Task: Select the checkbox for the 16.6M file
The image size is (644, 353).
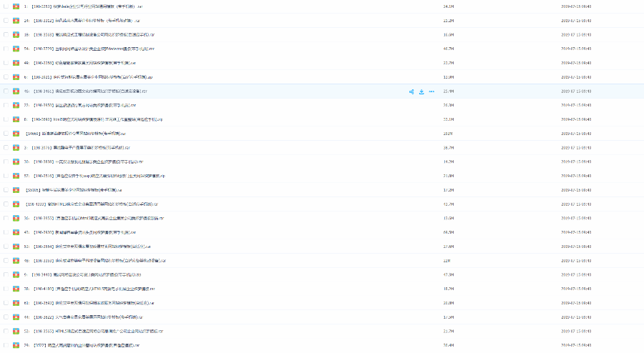Action: [6, 34]
